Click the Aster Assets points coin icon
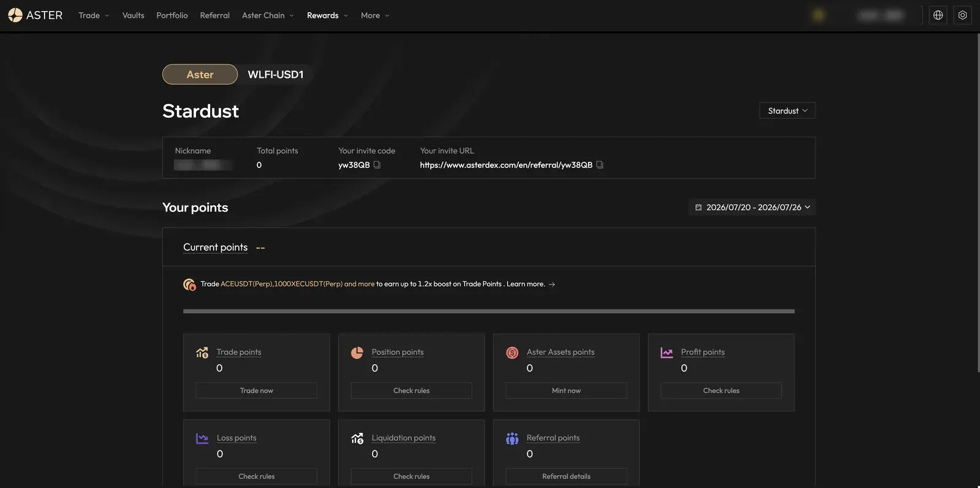The height and width of the screenshot is (488, 980). pyautogui.click(x=512, y=353)
